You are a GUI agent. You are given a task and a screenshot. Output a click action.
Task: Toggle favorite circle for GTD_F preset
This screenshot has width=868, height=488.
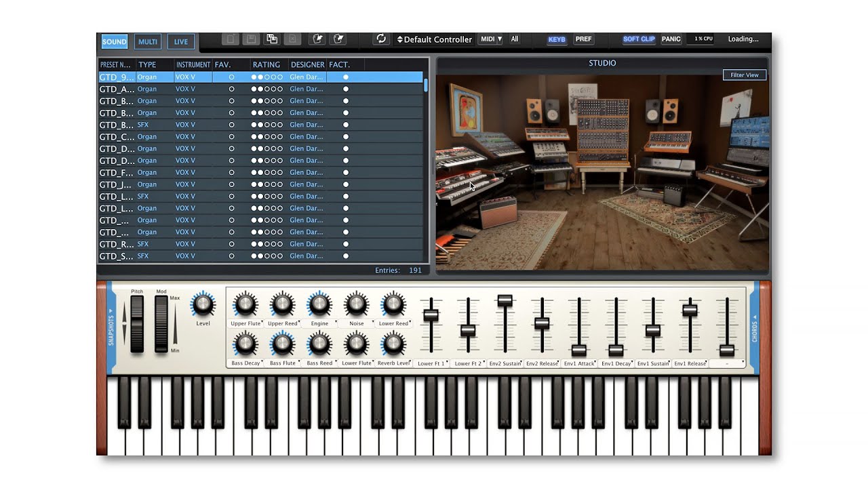coord(231,173)
